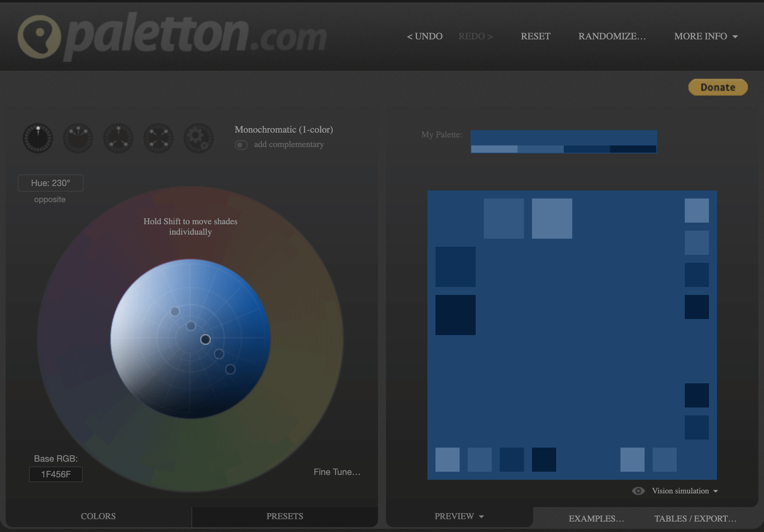Select the base shade marker in wheel center

[x=205, y=340]
